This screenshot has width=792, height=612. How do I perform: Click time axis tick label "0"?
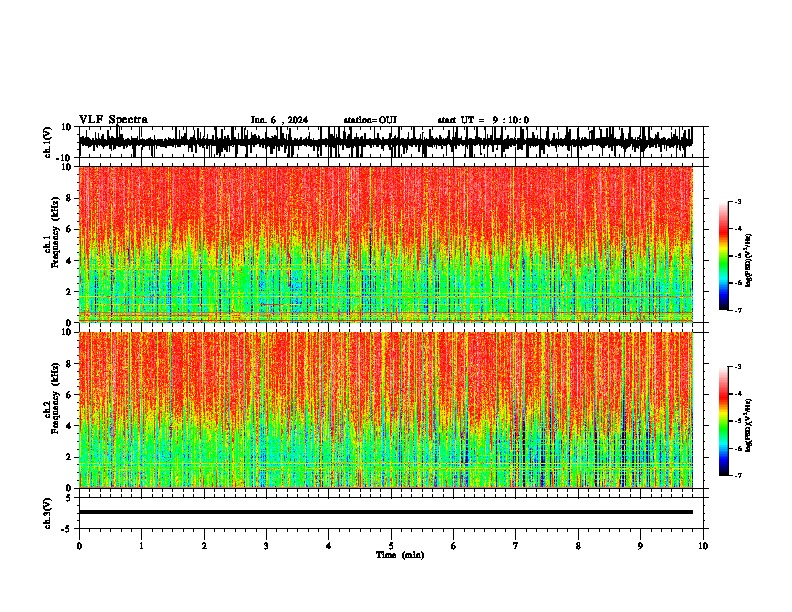(x=79, y=546)
